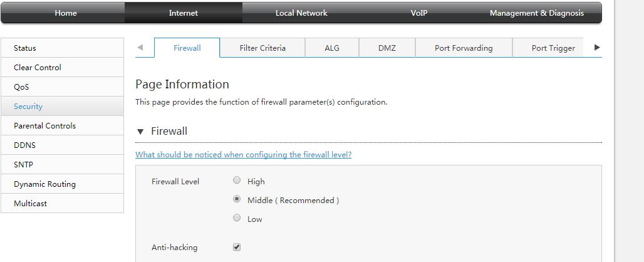
Task: Open the Home top menu
Action: (66, 13)
